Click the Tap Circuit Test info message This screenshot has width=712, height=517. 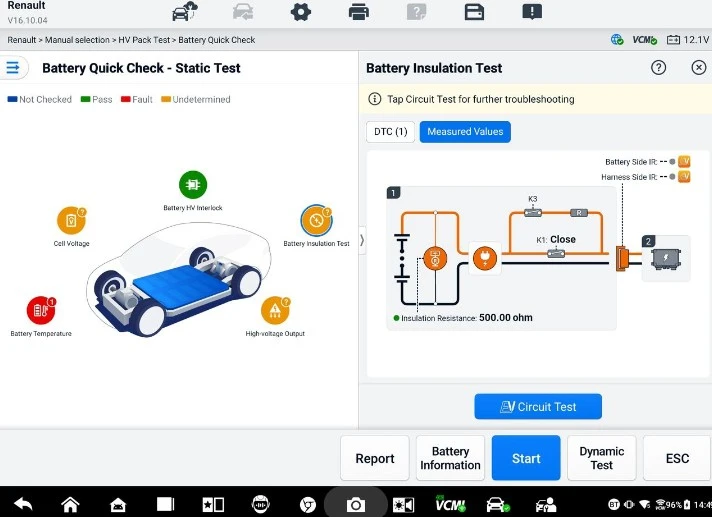(480, 99)
